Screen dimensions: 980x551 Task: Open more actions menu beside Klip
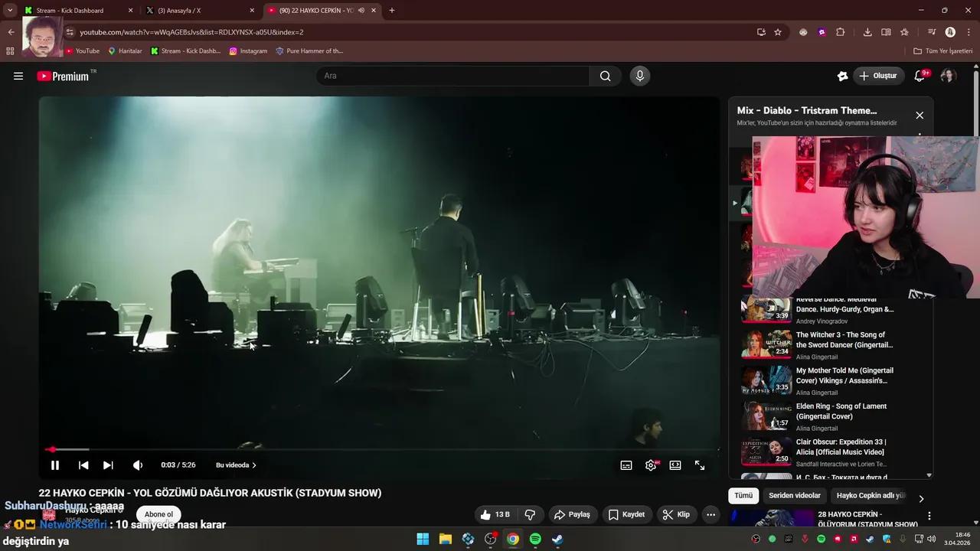click(710, 514)
